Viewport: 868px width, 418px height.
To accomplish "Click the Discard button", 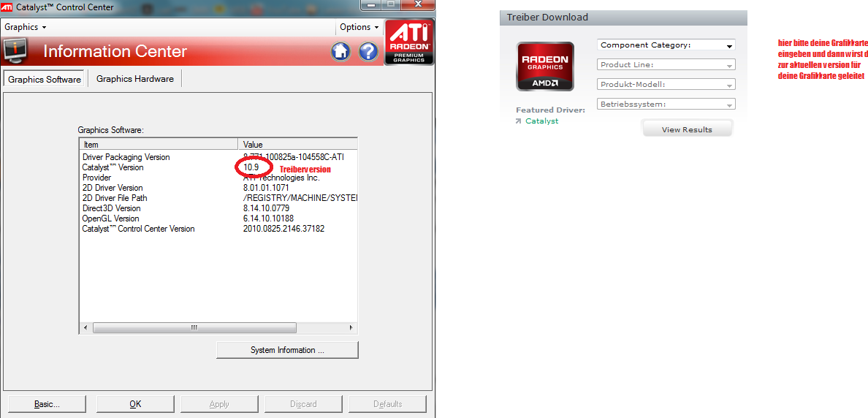I will pyautogui.click(x=303, y=403).
